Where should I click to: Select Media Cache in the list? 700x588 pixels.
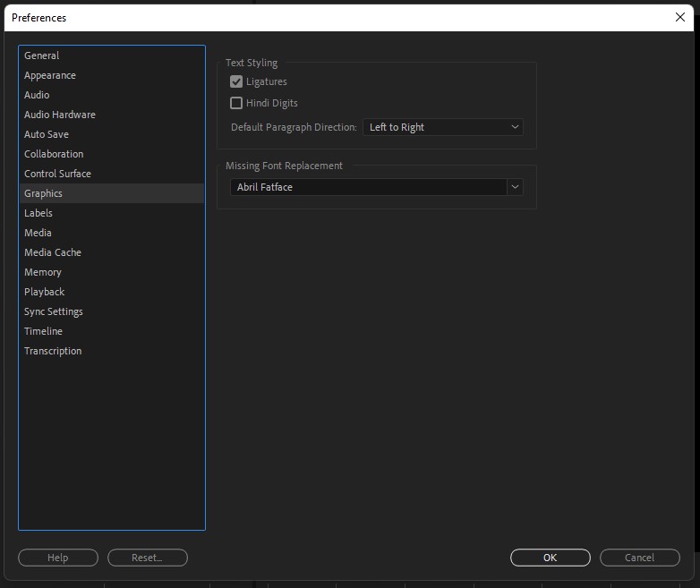[x=111, y=251]
